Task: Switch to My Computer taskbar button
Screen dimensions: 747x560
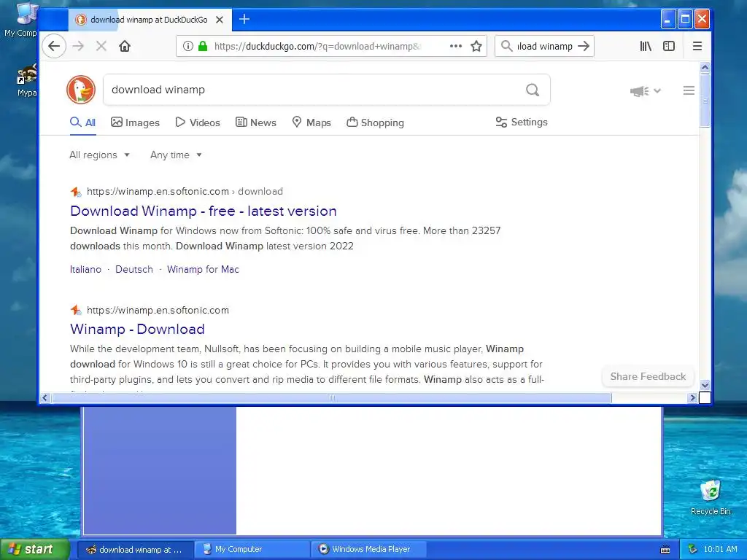Action: (x=252, y=549)
